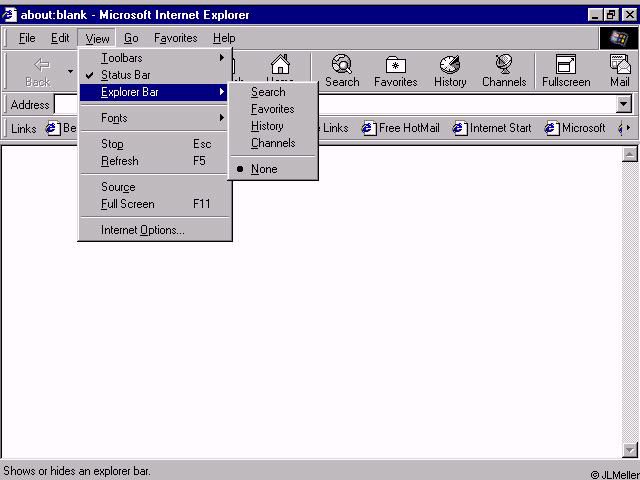Open the Back button history dropdown arrow
The height and width of the screenshot is (480, 640).
(x=71, y=71)
